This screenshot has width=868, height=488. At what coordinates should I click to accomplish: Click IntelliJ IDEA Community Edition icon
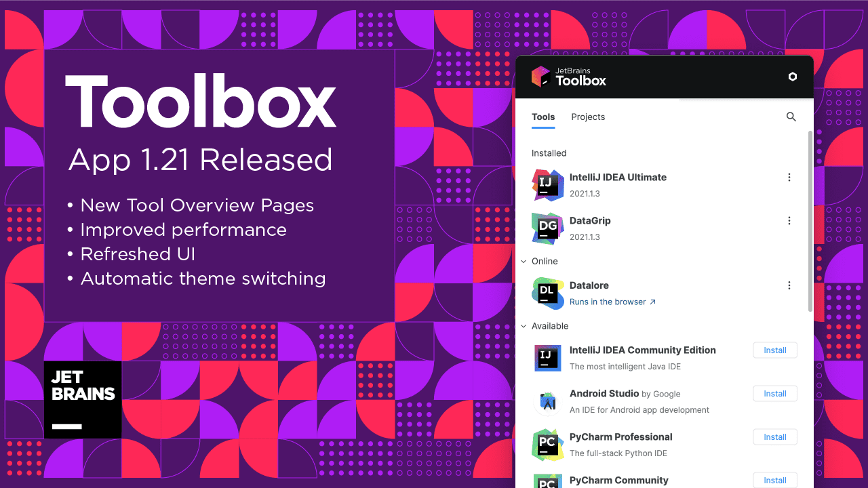(x=547, y=357)
